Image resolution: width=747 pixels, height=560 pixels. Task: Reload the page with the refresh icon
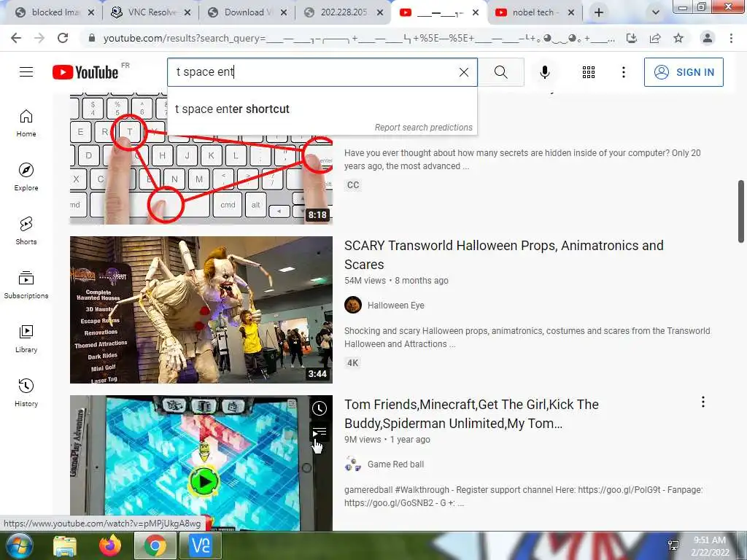tap(63, 38)
